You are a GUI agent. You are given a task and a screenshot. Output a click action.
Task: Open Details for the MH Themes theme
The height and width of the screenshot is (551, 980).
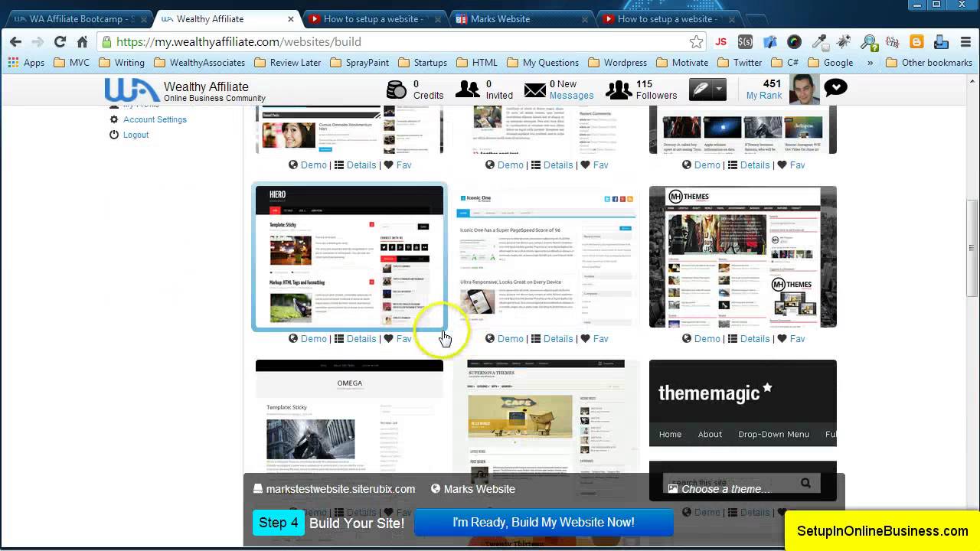pos(754,338)
